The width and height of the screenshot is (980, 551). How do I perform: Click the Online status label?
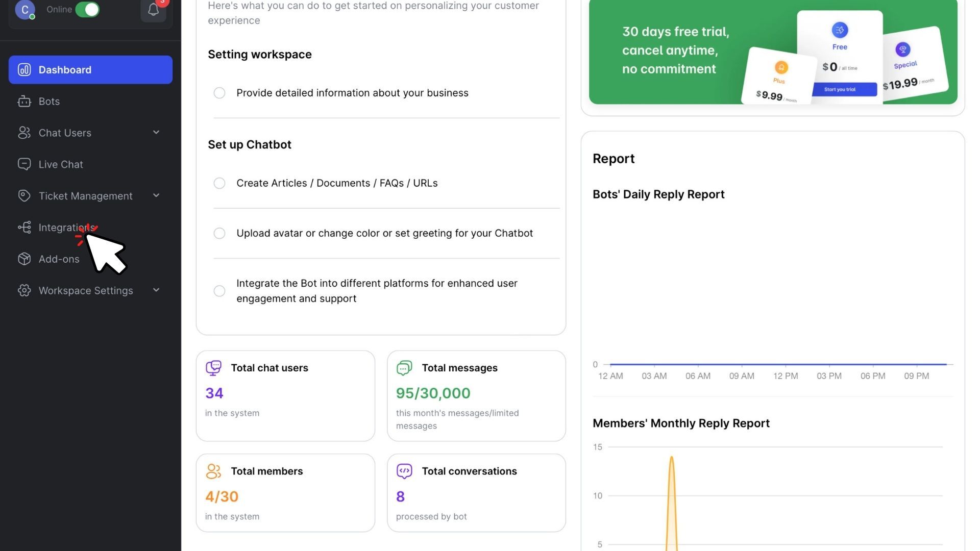coord(59,10)
